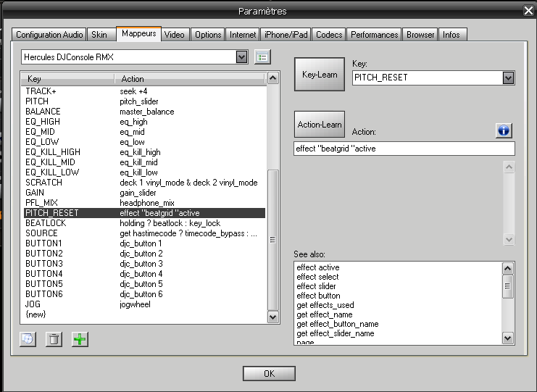Go to the Codecs tab
This screenshot has width=537, height=392.
pyautogui.click(x=329, y=35)
